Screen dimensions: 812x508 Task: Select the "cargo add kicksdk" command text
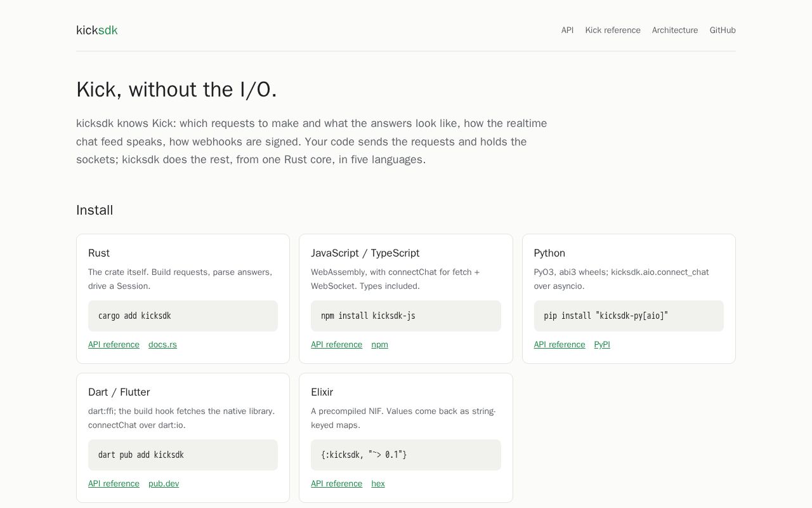click(134, 316)
